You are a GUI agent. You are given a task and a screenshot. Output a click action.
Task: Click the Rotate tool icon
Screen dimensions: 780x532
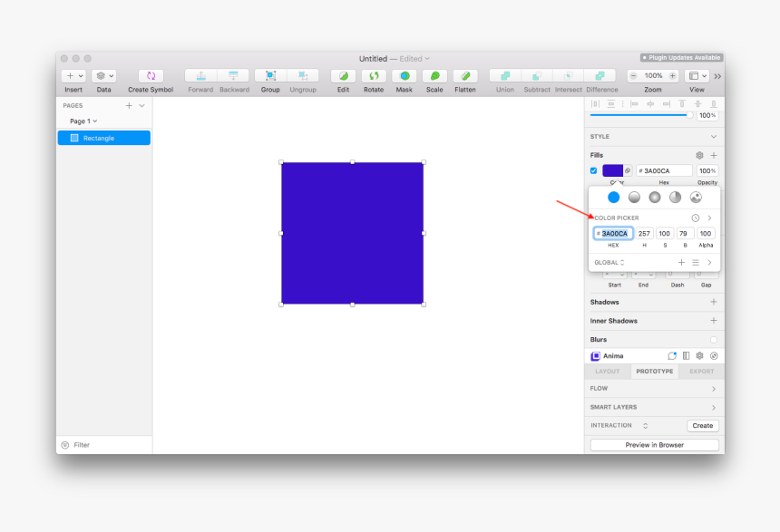click(373, 76)
